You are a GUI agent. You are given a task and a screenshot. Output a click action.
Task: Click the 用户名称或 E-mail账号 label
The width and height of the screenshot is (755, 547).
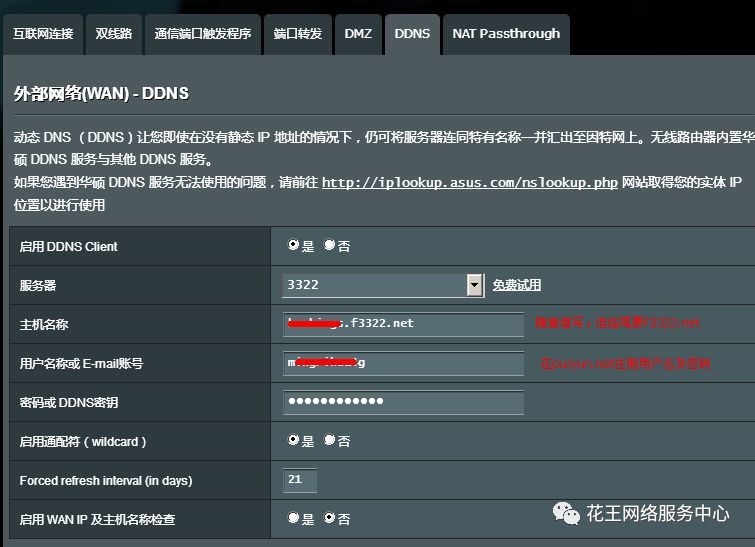click(81, 364)
